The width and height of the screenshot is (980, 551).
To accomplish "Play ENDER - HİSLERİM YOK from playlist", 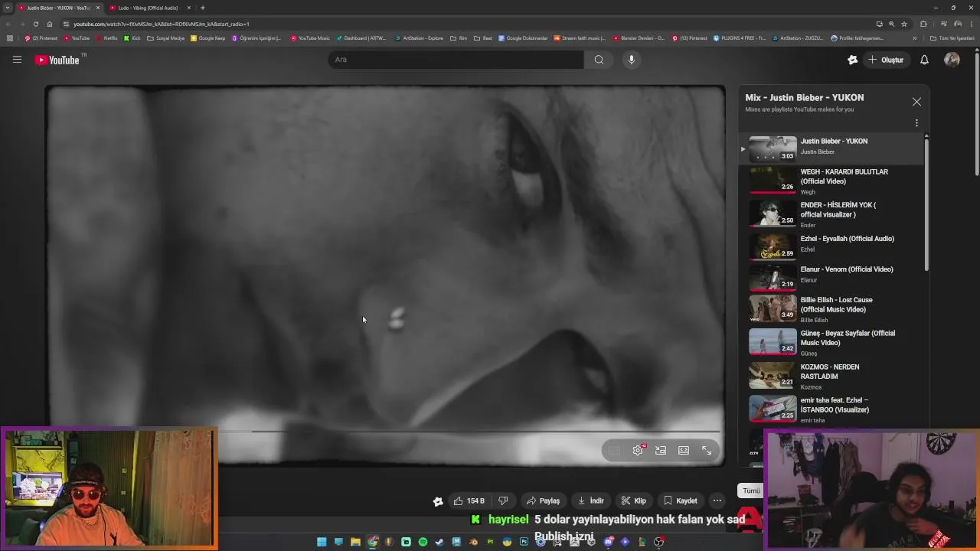I will click(x=833, y=214).
